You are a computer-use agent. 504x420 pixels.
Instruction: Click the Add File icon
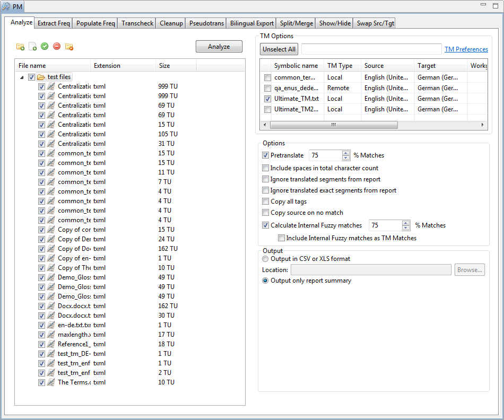pos(32,47)
